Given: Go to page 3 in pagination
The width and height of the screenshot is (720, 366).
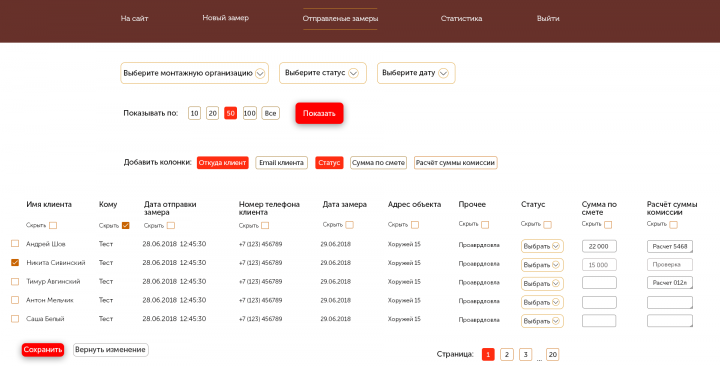Looking at the screenshot, I should pyautogui.click(x=525, y=355).
